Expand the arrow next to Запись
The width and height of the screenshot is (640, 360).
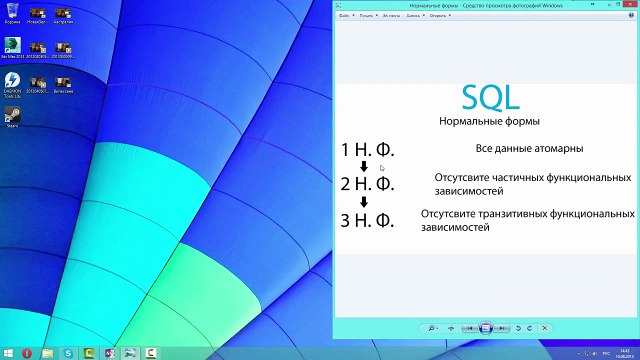[x=423, y=16]
